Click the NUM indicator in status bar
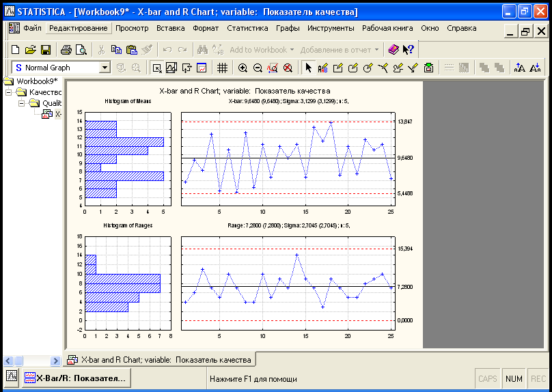Image resolution: width=552 pixels, height=392 pixels. pyautogui.click(x=514, y=378)
